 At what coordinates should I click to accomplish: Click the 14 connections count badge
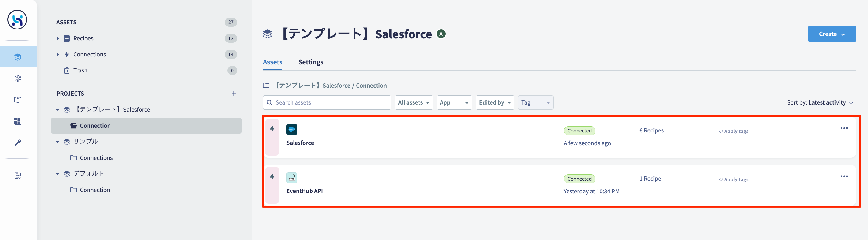point(231,54)
